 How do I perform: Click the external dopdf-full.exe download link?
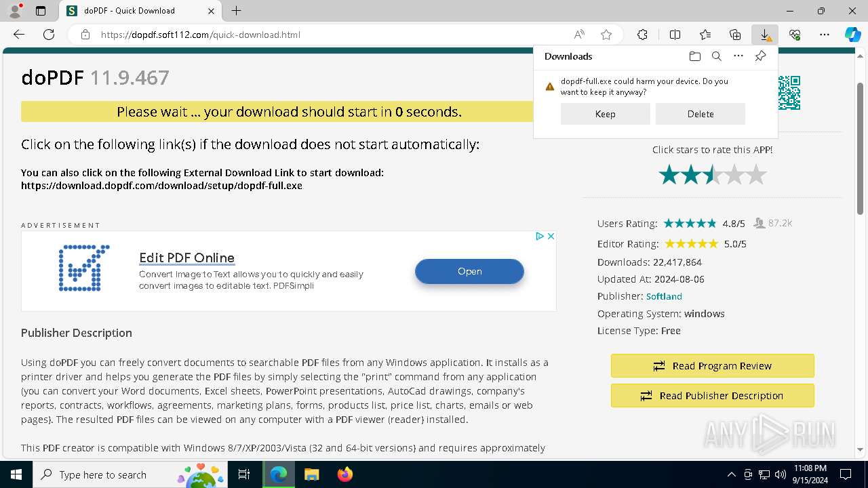(x=161, y=185)
